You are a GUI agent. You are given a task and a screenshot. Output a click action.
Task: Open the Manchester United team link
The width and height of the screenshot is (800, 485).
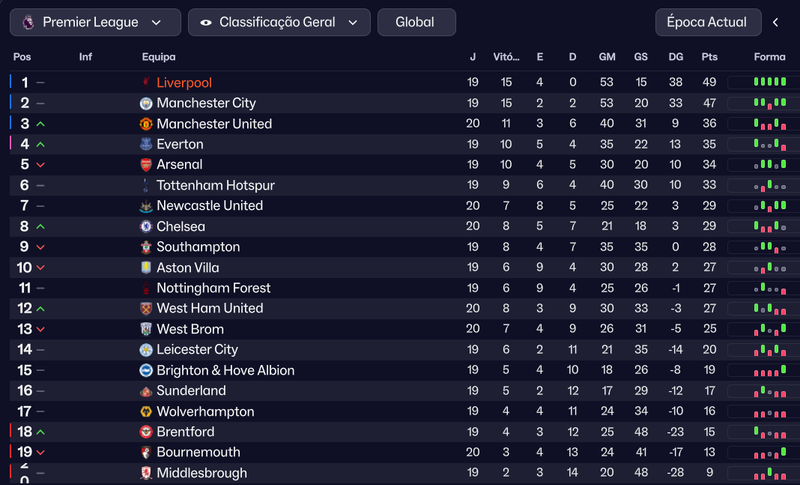pos(214,124)
